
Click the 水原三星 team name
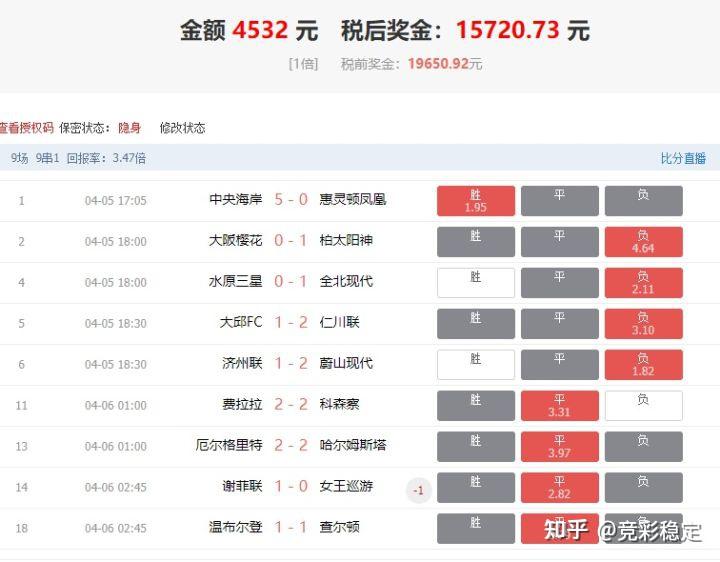(236, 281)
